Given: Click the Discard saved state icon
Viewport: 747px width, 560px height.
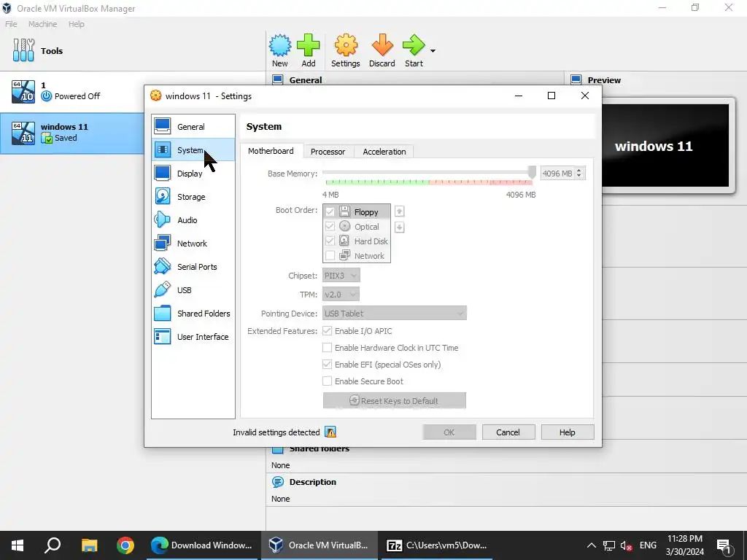Looking at the screenshot, I should click(382, 46).
